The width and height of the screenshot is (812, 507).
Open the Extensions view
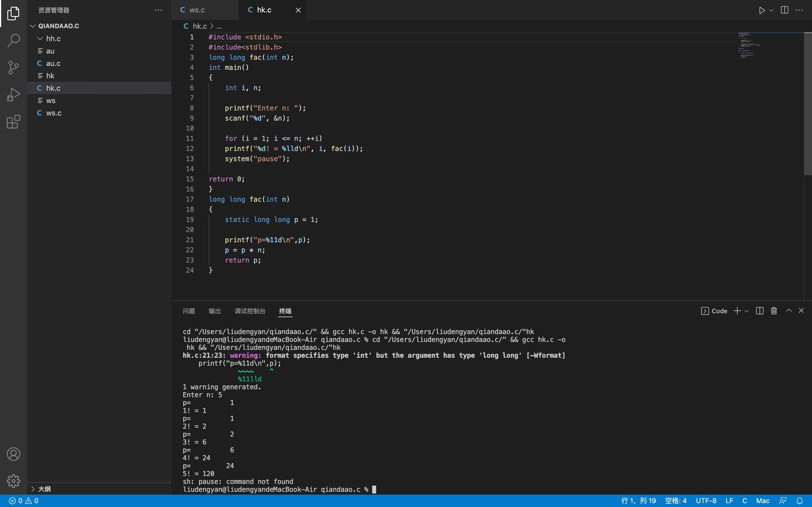pos(14,122)
